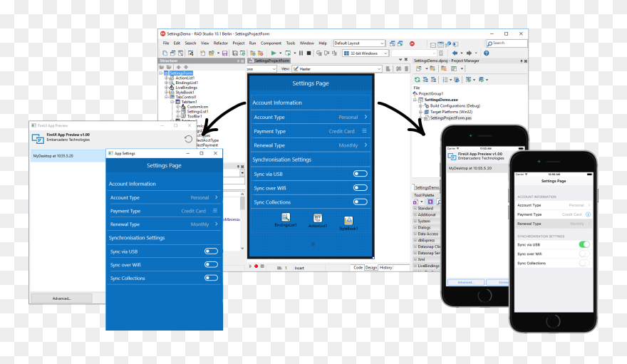Click the blue Help question mark icon
Viewport: 627px width, 364px height.
[x=487, y=53]
